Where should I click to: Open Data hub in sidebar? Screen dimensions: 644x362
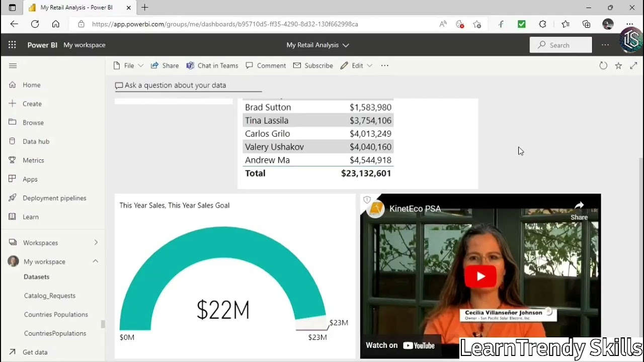click(x=36, y=141)
